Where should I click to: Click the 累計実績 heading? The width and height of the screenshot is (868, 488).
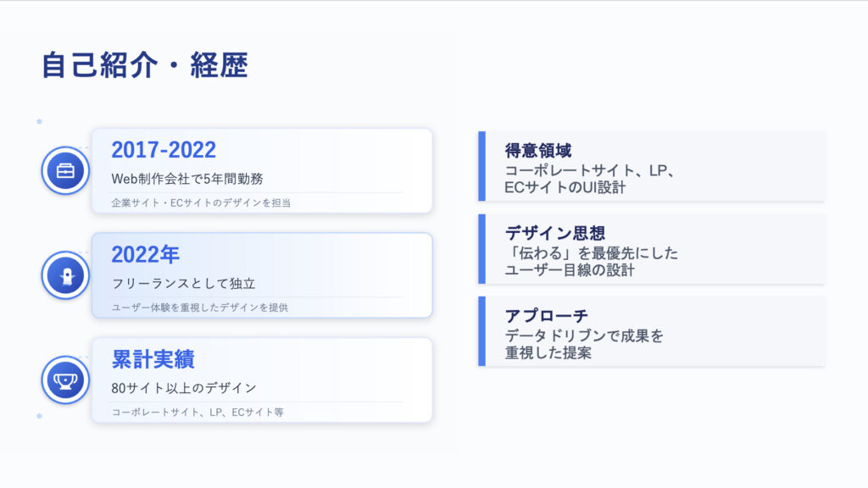click(153, 359)
